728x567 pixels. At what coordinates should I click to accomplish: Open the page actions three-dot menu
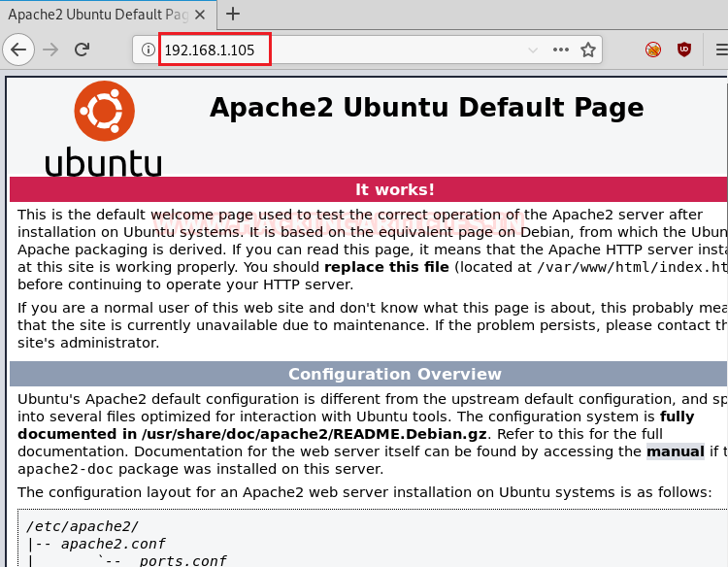pos(561,50)
